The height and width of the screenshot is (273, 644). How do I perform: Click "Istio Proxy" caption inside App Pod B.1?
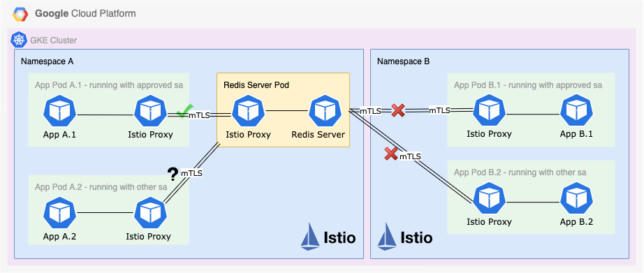489,134
